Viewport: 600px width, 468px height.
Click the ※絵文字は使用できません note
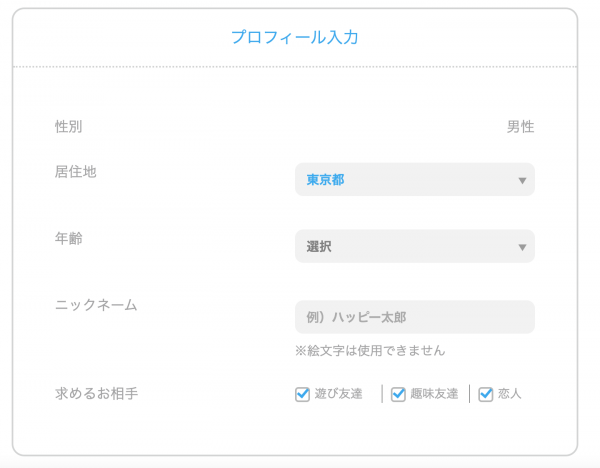pyautogui.click(x=370, y=351)
